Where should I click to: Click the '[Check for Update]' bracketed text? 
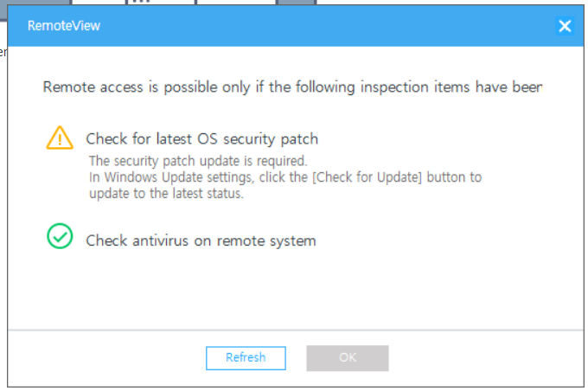(x=367, y=177)
